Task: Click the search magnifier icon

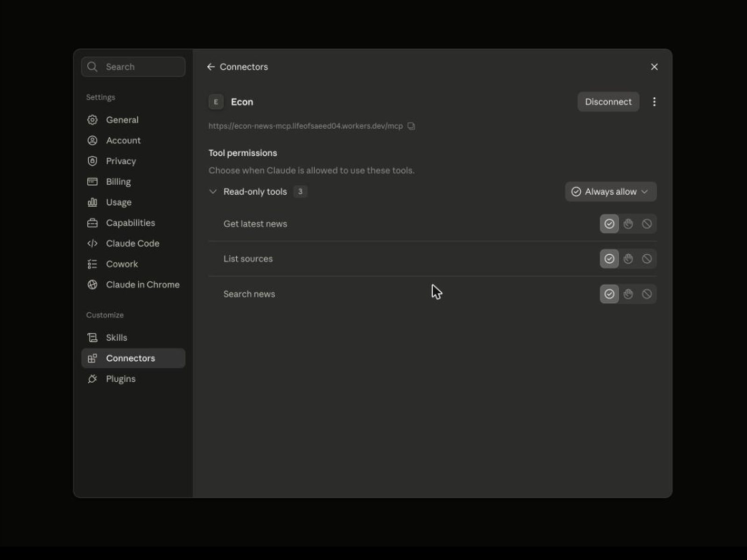Action: pos(92,67)
